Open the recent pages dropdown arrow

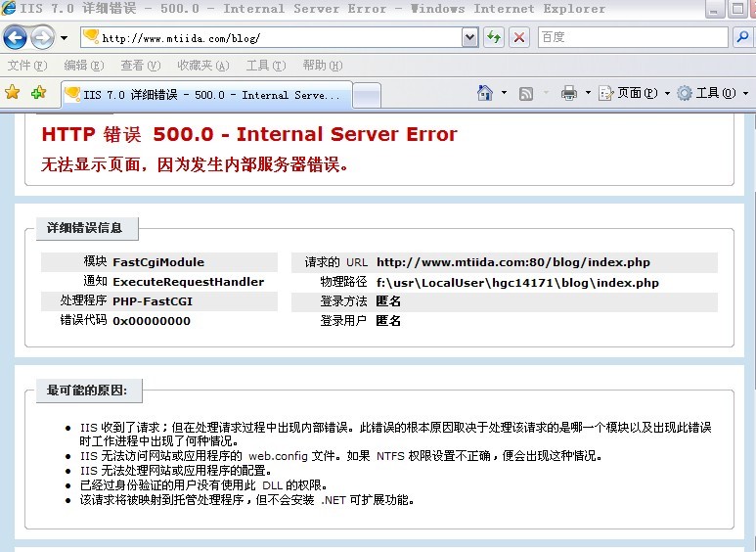[64, 37]
